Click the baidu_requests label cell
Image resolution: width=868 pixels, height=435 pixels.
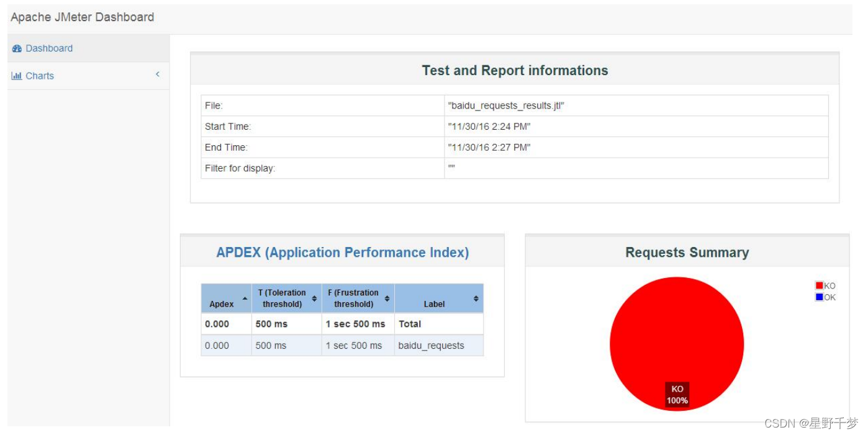pyautogui.click(x=439, y=346)
